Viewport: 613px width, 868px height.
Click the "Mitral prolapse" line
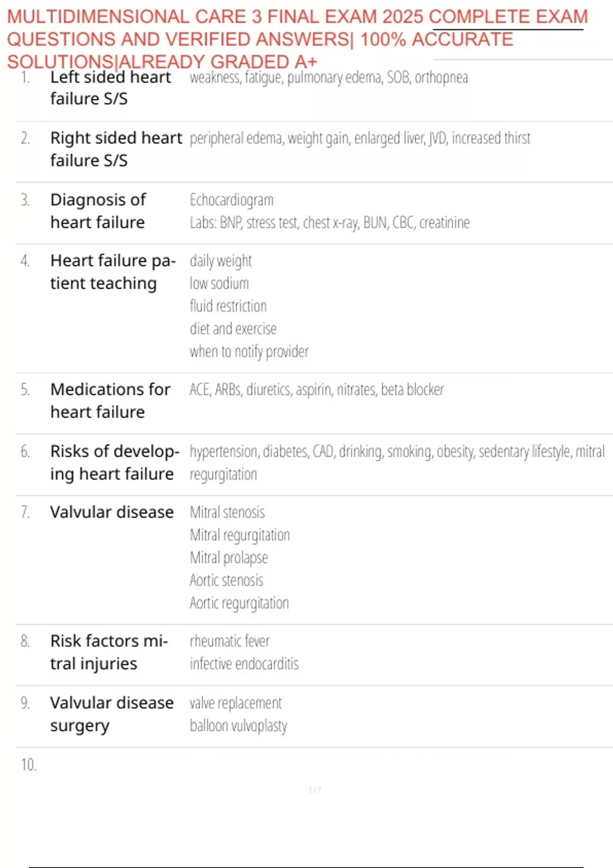228,558
